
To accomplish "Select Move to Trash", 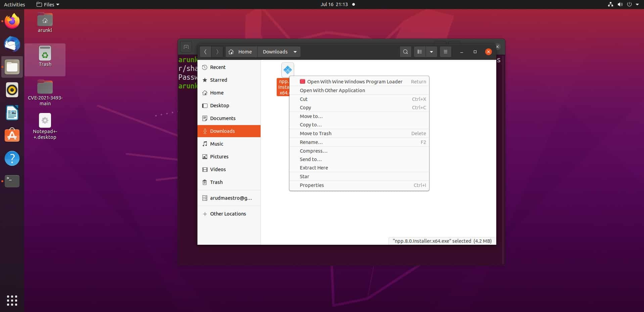I will pos(359,133).
